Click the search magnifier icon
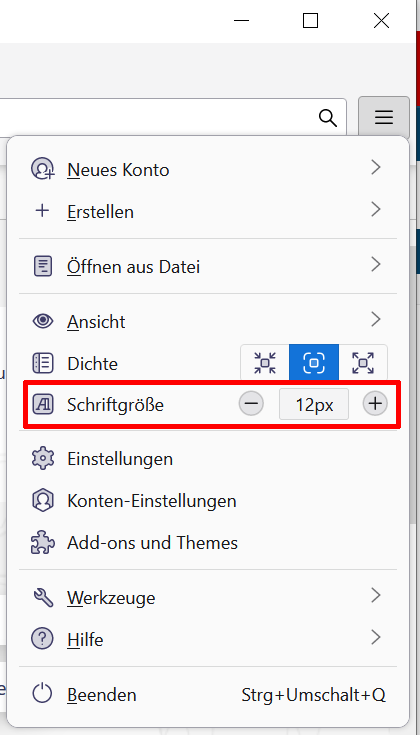 click(328, 118)
